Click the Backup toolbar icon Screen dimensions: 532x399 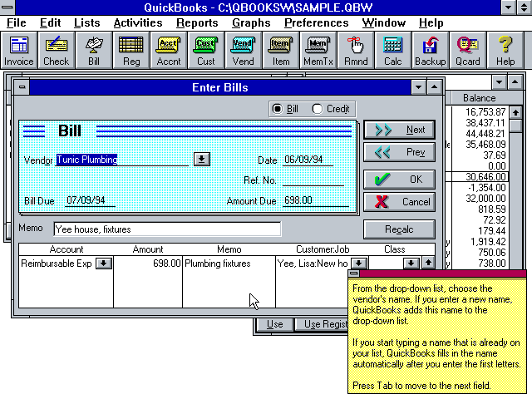pos(431,50)
